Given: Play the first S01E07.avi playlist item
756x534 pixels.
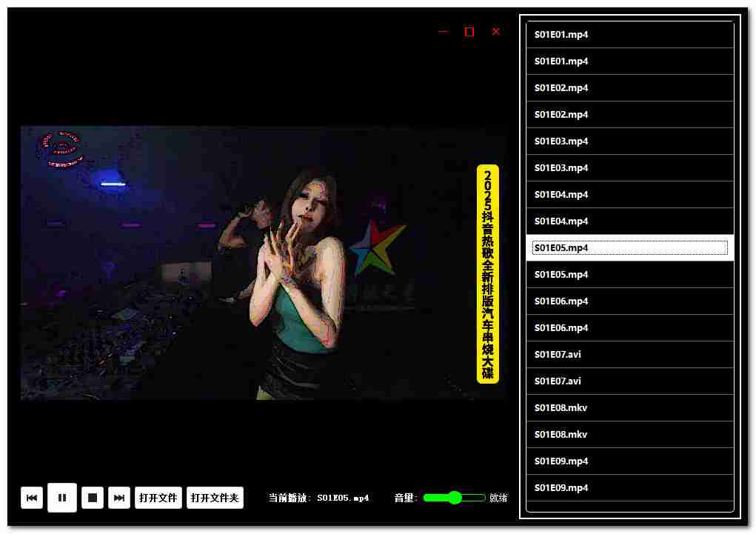Looking at the screenshot, I should [x=629, y=355].
